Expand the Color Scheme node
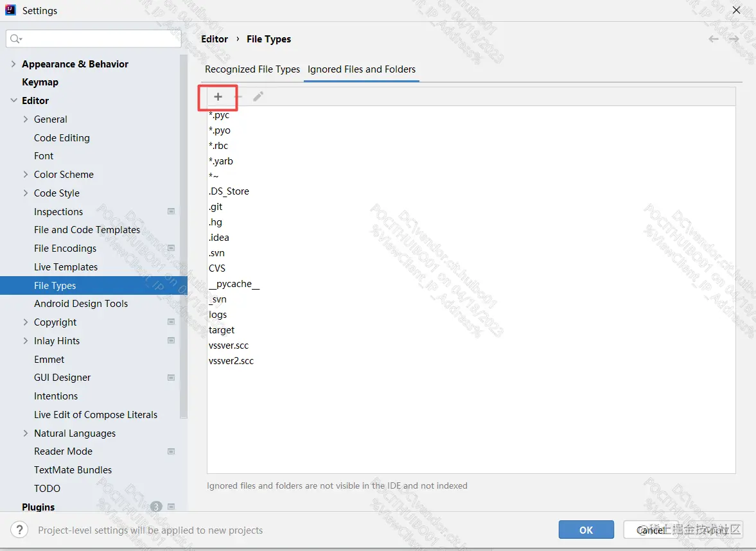This screenshot has width=756, height=551. tap(26, 175)
